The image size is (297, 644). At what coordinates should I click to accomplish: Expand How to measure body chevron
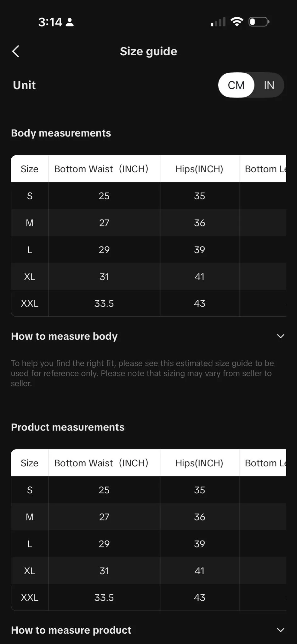[280, 336]
